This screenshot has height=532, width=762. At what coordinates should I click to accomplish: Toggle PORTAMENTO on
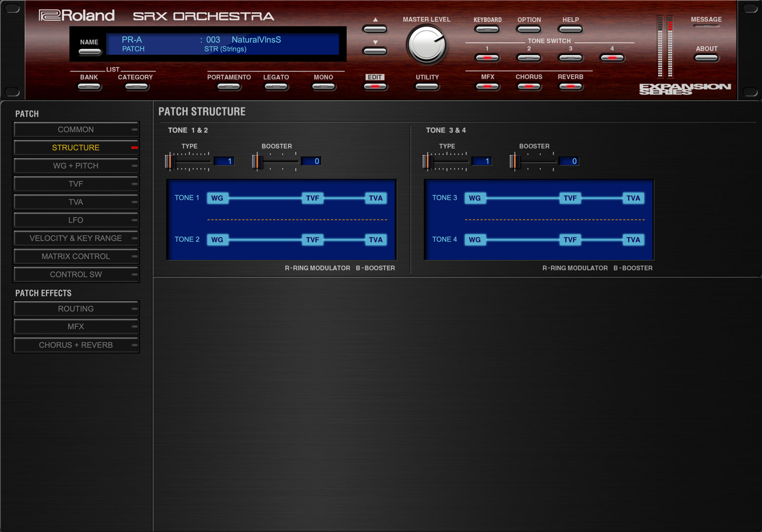tap(229, 87)
